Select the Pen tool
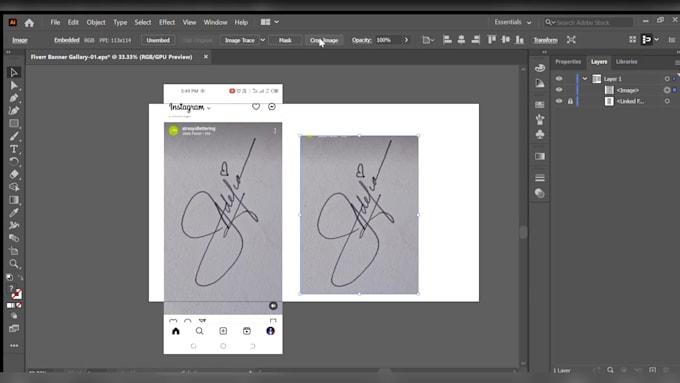Viewport: 680px width, 383px height. tap(14, 98)
